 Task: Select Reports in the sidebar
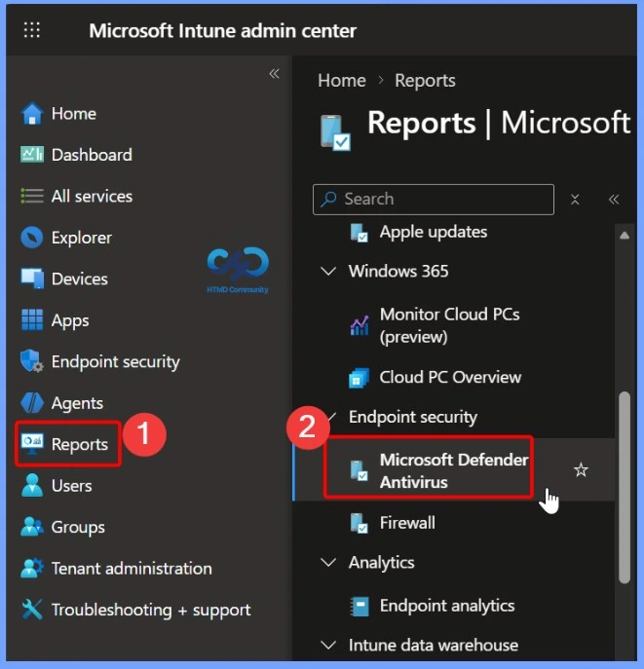click(79, 444)
